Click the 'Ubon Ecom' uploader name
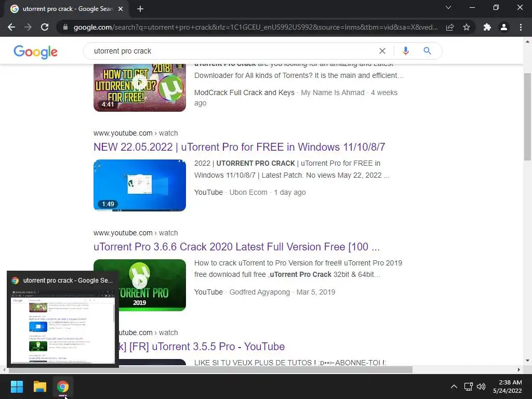This screenshot has width=532, height=399. click(248, 192)
